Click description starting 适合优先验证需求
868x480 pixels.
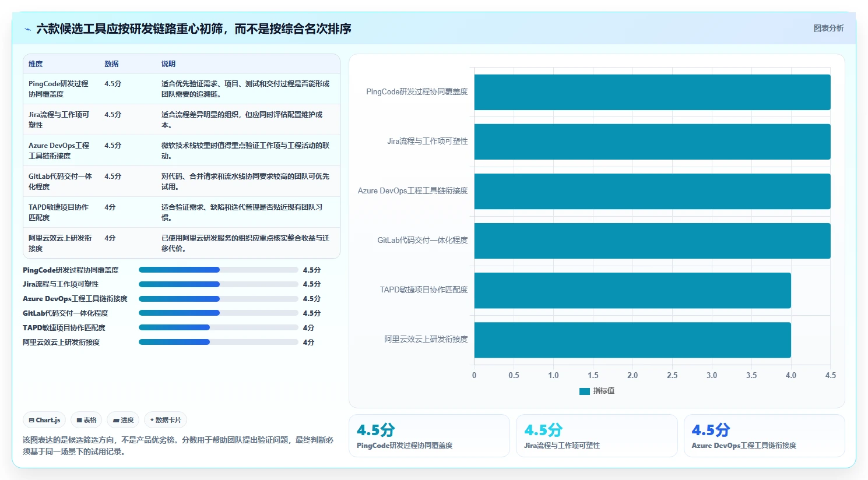tap(245, 89)
